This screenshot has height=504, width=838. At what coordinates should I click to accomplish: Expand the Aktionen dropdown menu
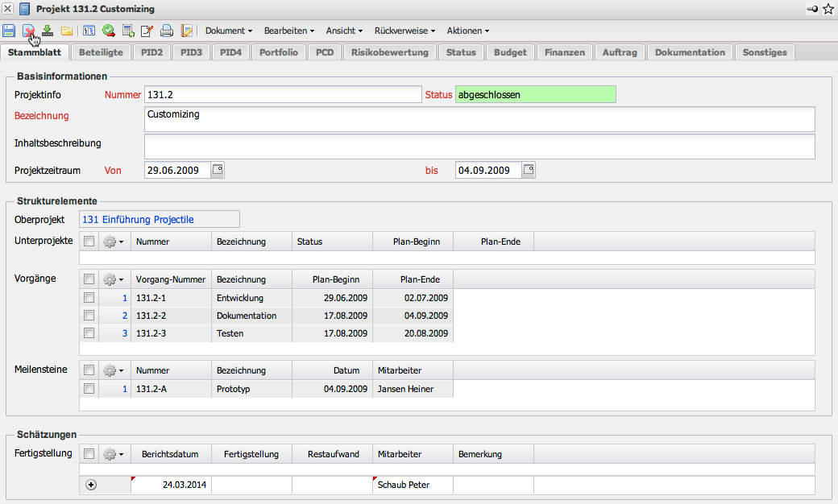click(468, 31)
